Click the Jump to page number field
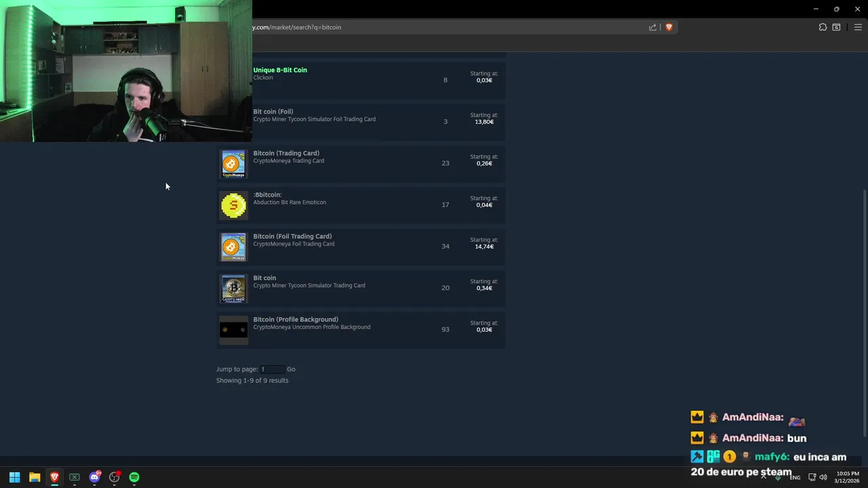868x488 pixels. point(272,369)
